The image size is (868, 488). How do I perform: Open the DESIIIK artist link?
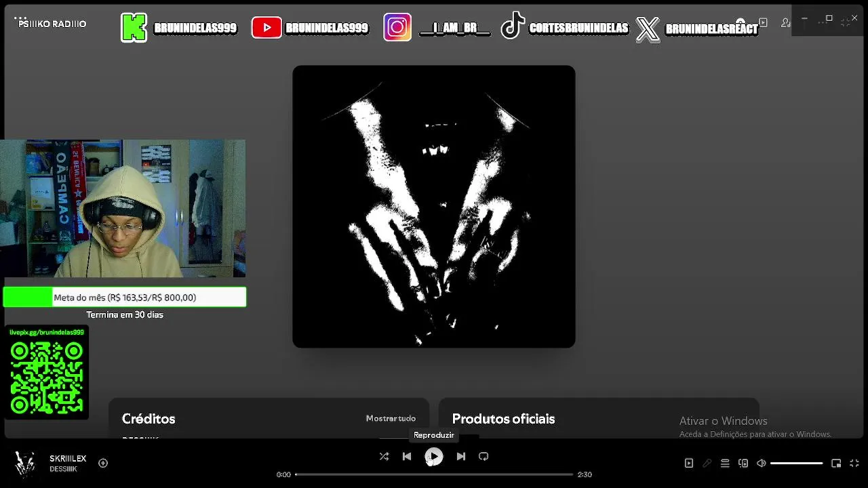coord(63,469)
